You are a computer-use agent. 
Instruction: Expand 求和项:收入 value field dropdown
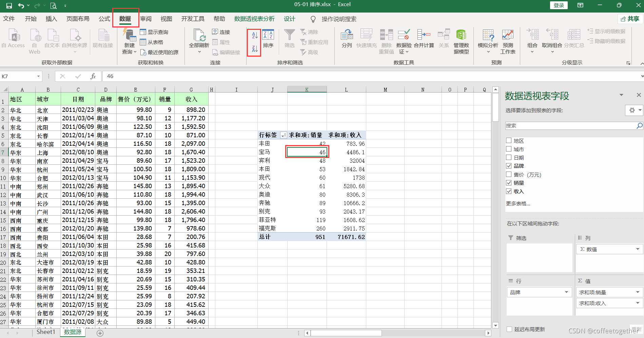coord(638,303)
